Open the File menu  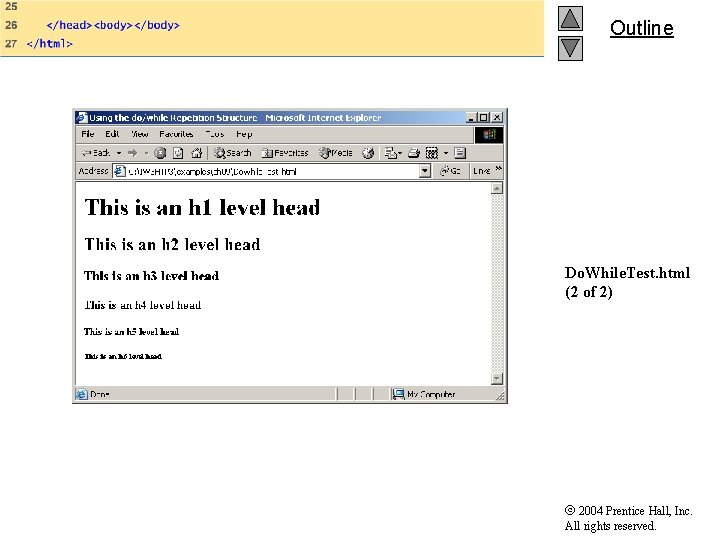pos(87,134)
